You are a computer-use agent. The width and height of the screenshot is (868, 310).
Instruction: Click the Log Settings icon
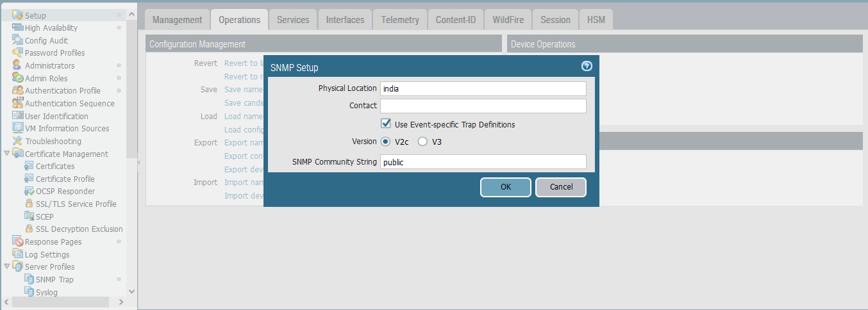pyautogui.click(x=18, y=254)
